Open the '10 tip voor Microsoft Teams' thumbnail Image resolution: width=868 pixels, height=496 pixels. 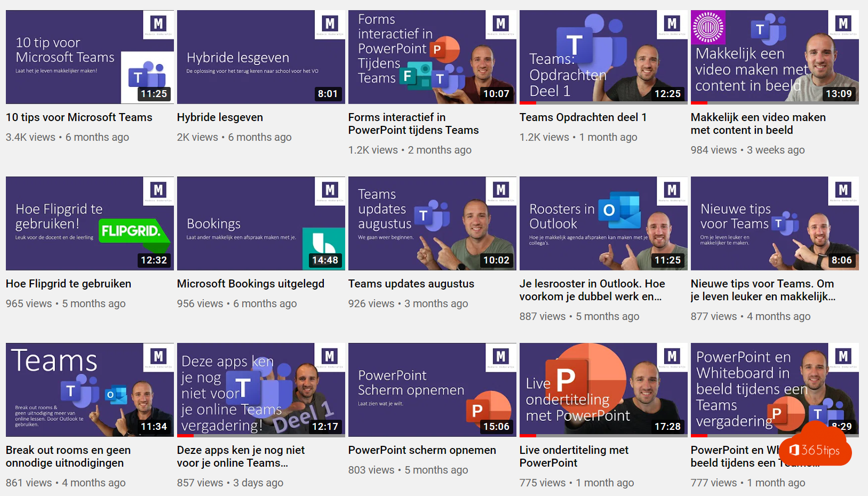(x=90, y=57)
